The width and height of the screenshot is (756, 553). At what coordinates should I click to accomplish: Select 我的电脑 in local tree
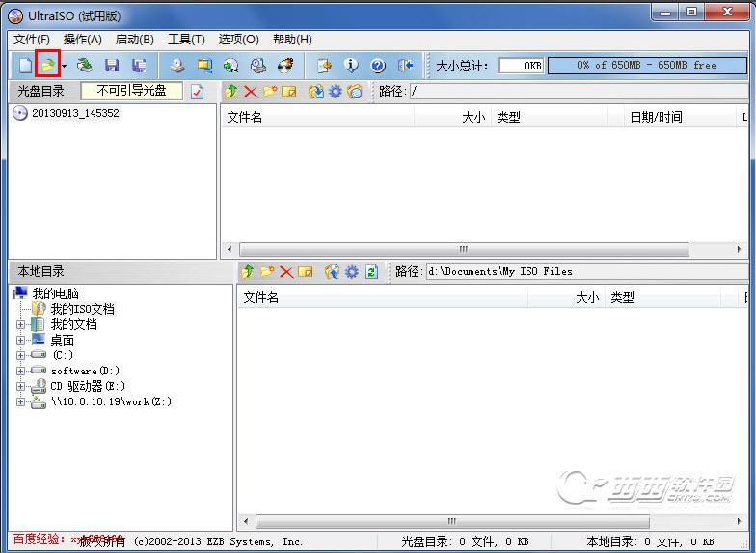tap(56, 293)
